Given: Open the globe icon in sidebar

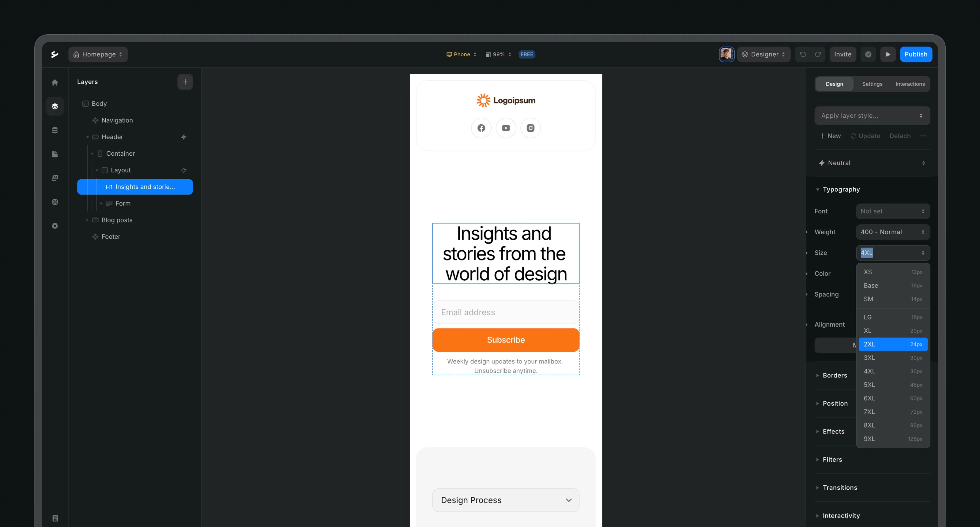Looking at the screenshot, I should pos(55,202).
